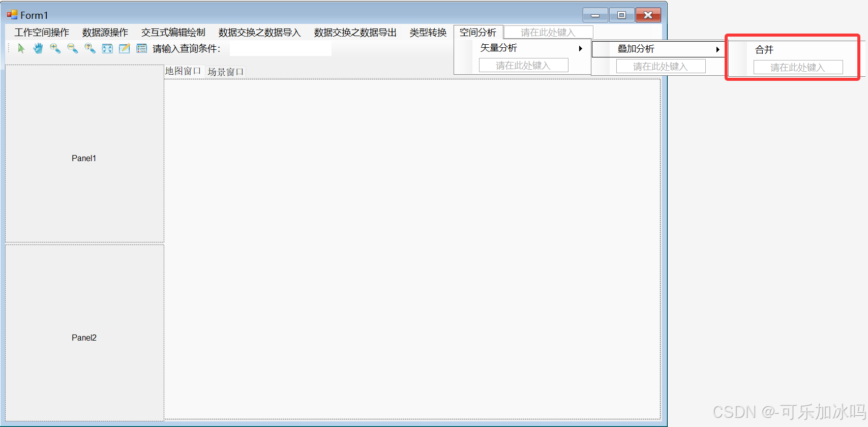Image resolution: width=868 pixels, height=427 pixels.
Task: Select the Panel1 area
Action: [84, 154]
